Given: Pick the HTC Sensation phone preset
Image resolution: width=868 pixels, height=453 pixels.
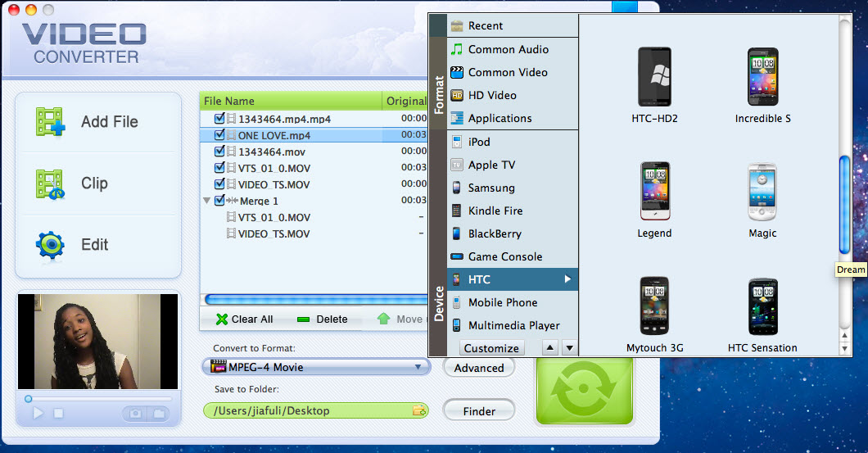Looking at the screenshot, I should 763,306.
